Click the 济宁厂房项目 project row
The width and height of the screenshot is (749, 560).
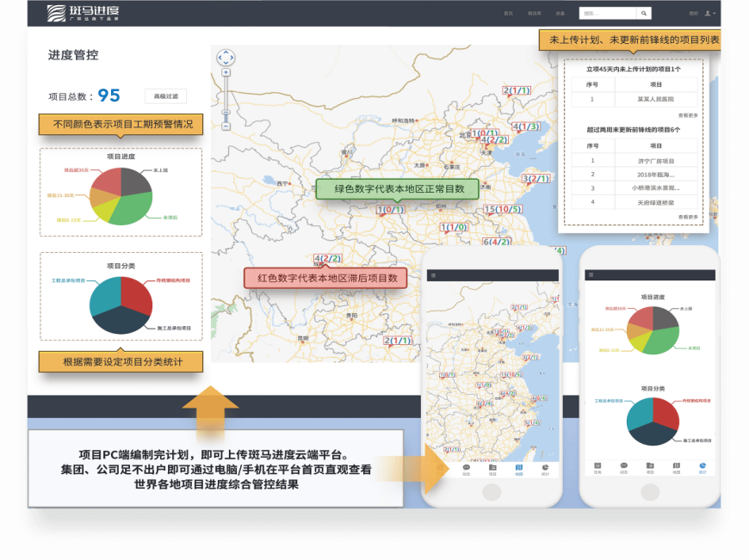[x=634, y=161]
